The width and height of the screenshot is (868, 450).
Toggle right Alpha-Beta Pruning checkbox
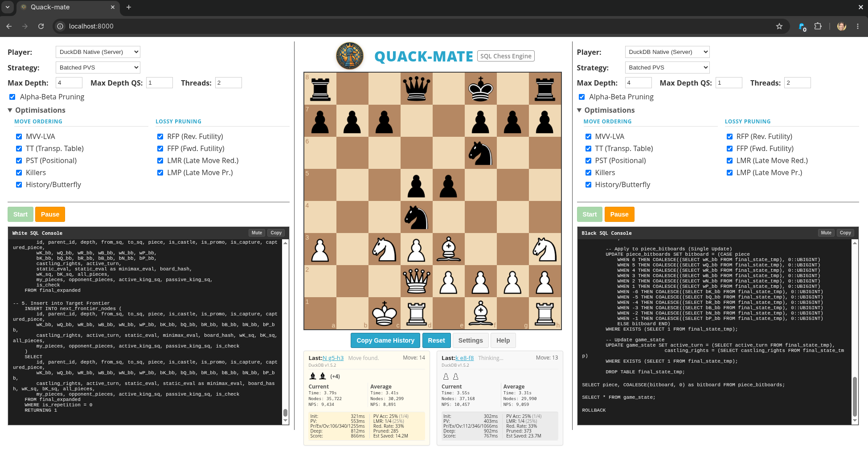click(581, 97)
